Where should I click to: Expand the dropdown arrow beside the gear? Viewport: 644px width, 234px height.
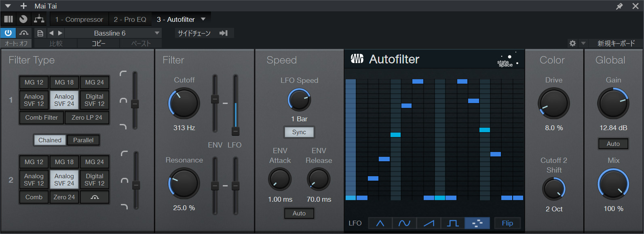tap(583, 43)
